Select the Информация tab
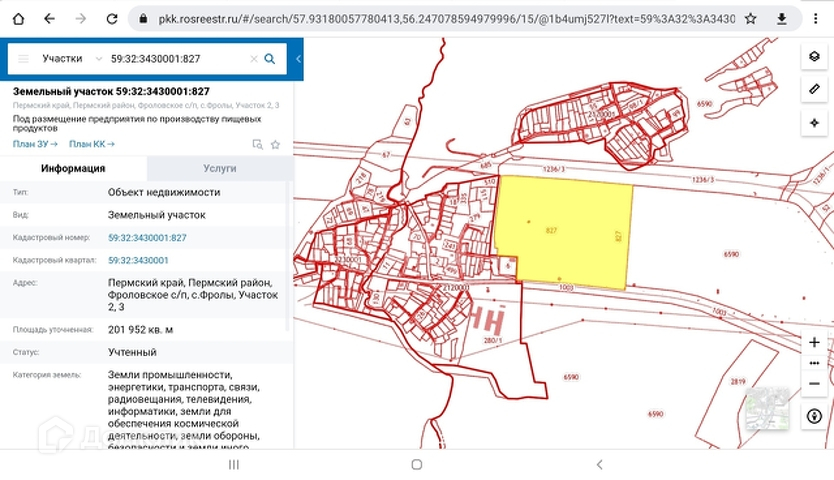Image resolution: width=834 pixels, height=480 pixels. [x=73, y=169]
